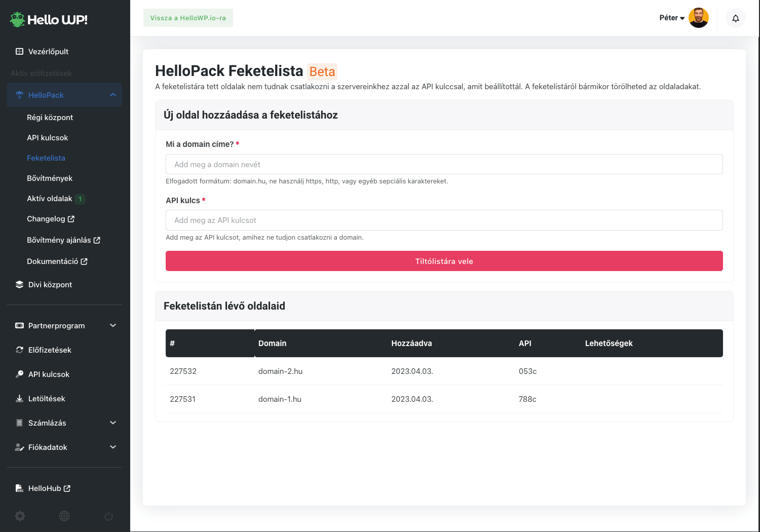Open Changelog external link
The image size is (760, 532).
[x=46, y=218]
